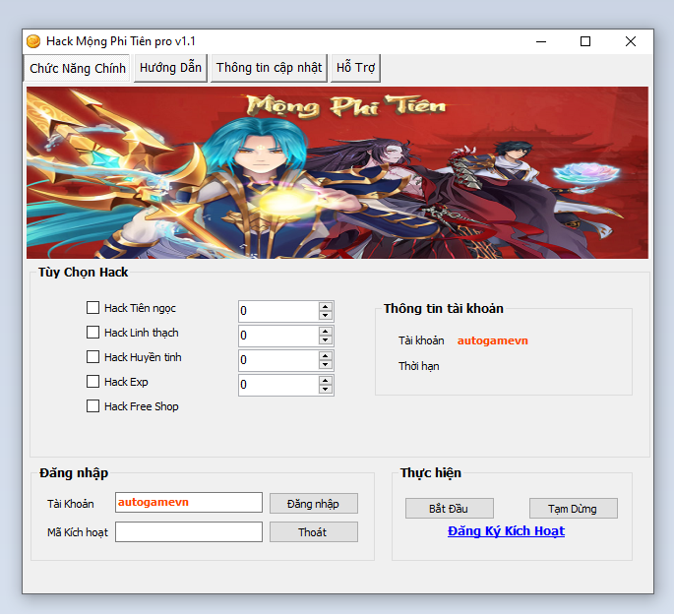The image size is (674, 616).
Task: Toggle the Hack Exp checkbox
Action: (x=93, y=382)
